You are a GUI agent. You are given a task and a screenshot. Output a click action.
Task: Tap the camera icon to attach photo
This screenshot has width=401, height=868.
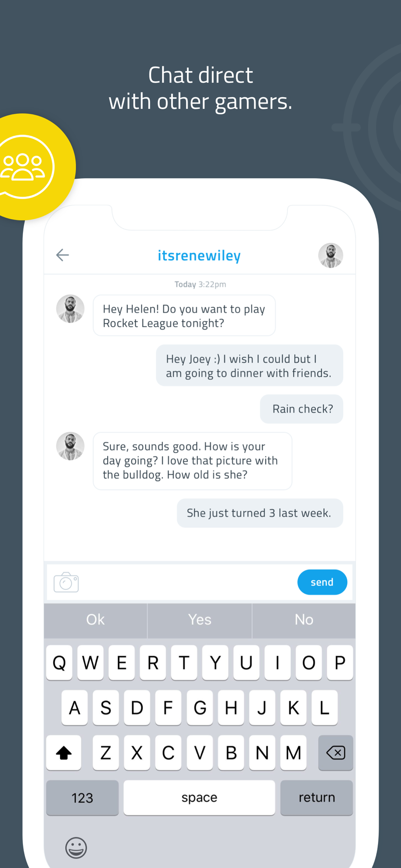point(66,582)
